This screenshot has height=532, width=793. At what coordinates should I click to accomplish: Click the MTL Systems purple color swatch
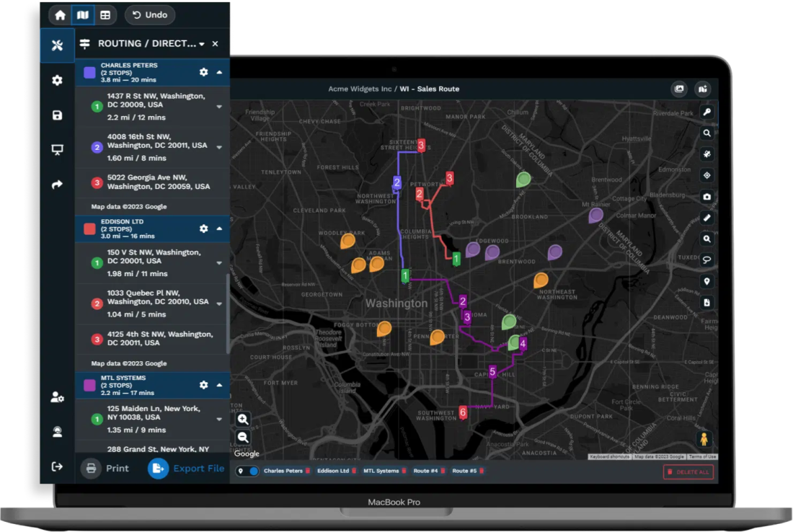89,385
